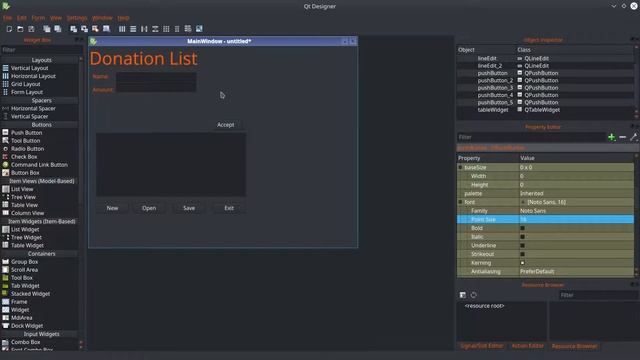This screenshot has width=640, height=360.
Task: Collapse the Input Widgets category header
Action: pos(41,334)
